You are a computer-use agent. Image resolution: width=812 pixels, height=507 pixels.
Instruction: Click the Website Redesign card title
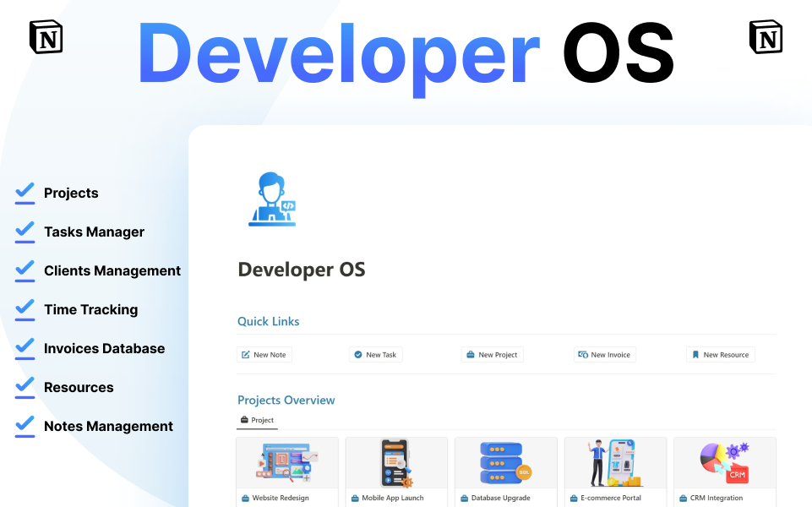(281, 499)
